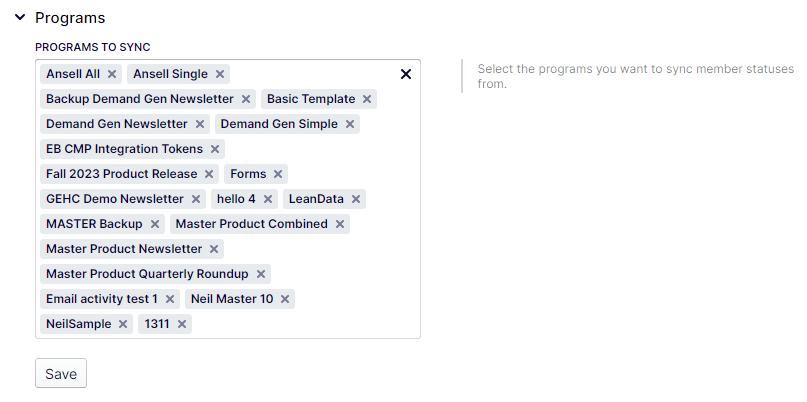This screenshot has height=402, width=807.
Task: Remove Master Product Combined tag
Action: tap(340, 224)
